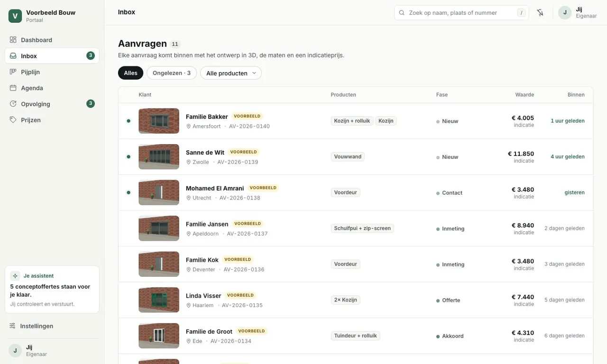The height and width of the screenshot is (364, 607).
Task: Click the Kozijn + rolluik product tag
Action: (352, 121)
